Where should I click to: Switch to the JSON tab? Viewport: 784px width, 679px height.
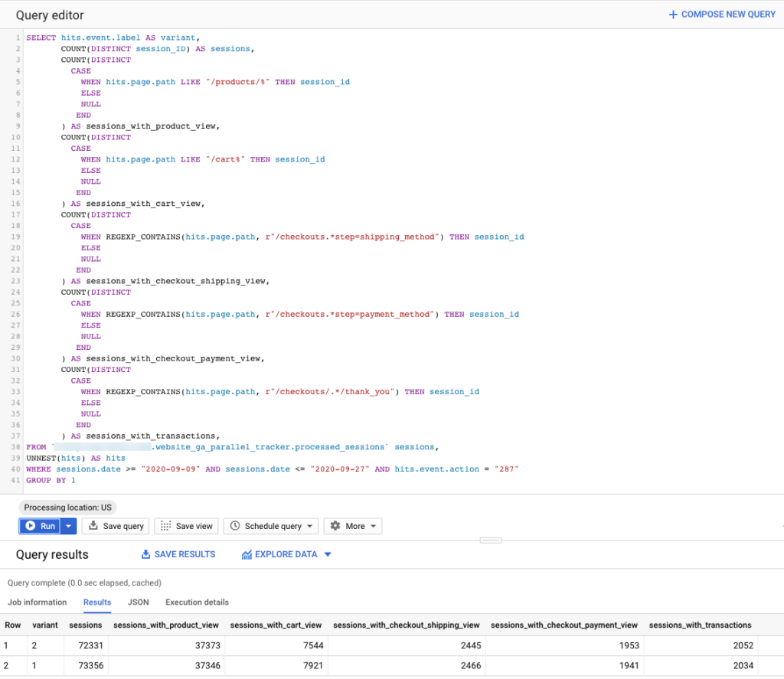[x=138, y=602]
